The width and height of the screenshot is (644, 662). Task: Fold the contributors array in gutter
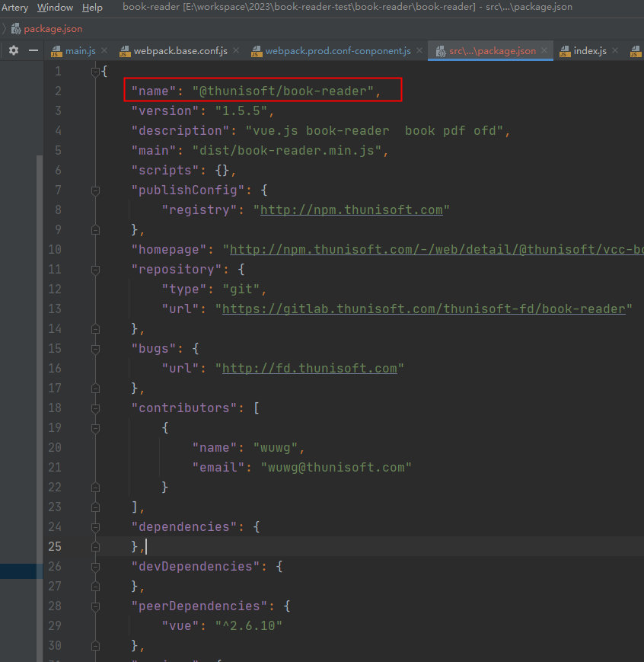pyautogui.click(x=95, y=408)
